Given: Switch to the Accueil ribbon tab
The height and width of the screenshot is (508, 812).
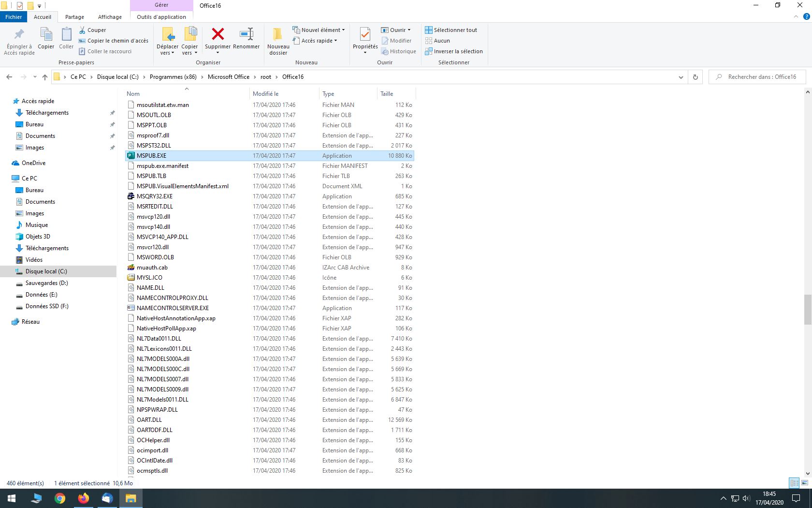Looking at the screenshot, I should [x=43, y=17].
